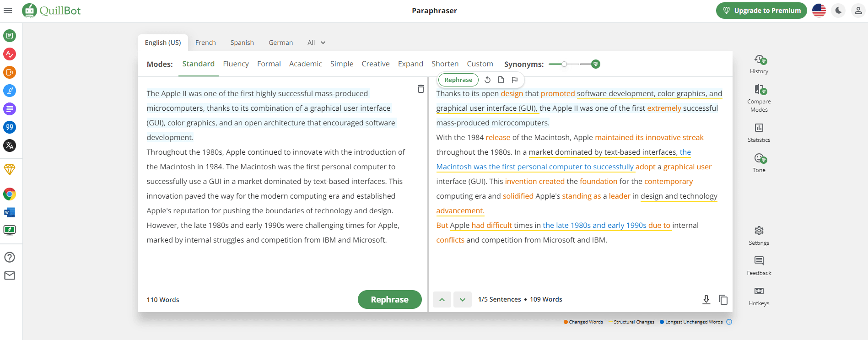Click the green Rephrase button
This screenshot has width=868, height=340.
point(389,300)
